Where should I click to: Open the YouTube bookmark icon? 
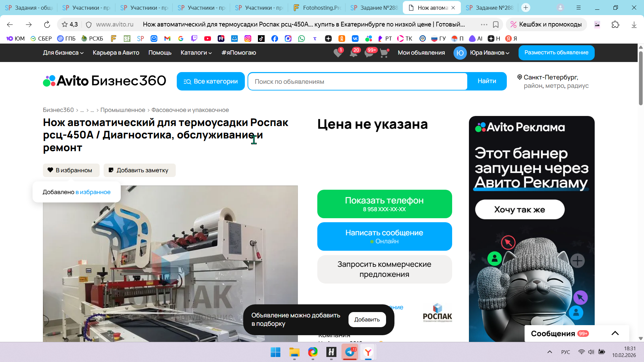(208, 39)
